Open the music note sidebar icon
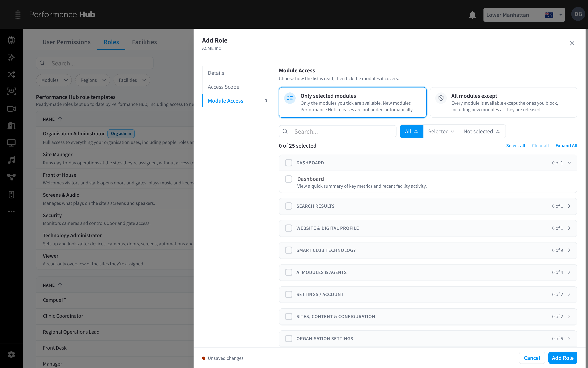Image resolution: width=588 pixels, height=368 pixels. 11,160
